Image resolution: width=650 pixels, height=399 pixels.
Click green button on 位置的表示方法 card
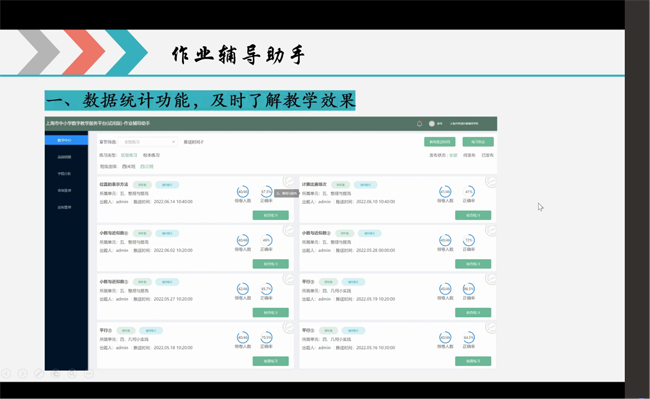point(271,215)
